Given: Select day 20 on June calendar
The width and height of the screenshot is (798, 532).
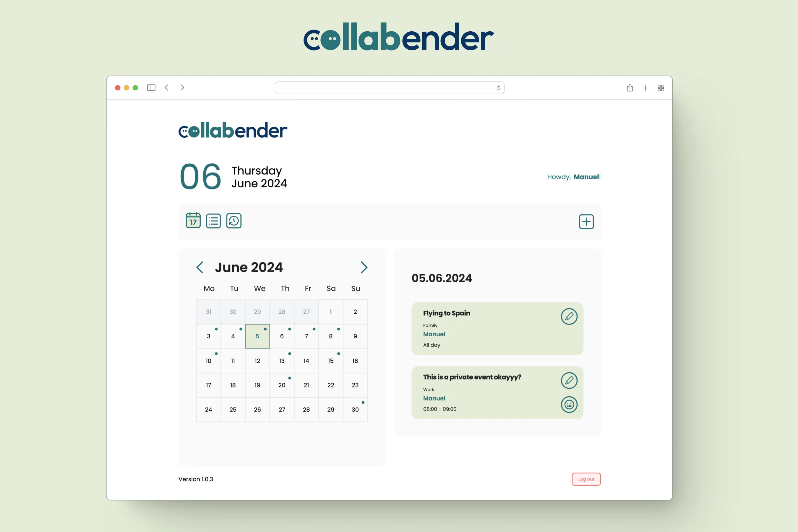Looking at the screenshot, I should coord(282,385).
